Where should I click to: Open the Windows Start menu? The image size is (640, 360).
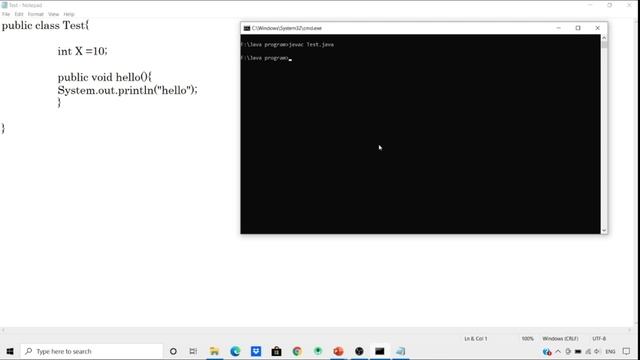click(x=10, y=351)
